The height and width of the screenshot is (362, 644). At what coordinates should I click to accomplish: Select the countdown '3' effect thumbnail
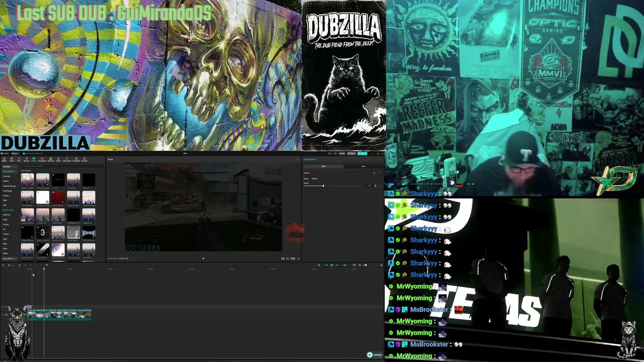[43, 232]
